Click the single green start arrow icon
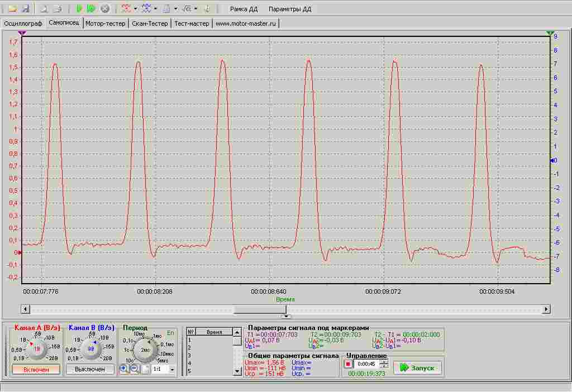This screenshot has height=392, width=572. 79,9
